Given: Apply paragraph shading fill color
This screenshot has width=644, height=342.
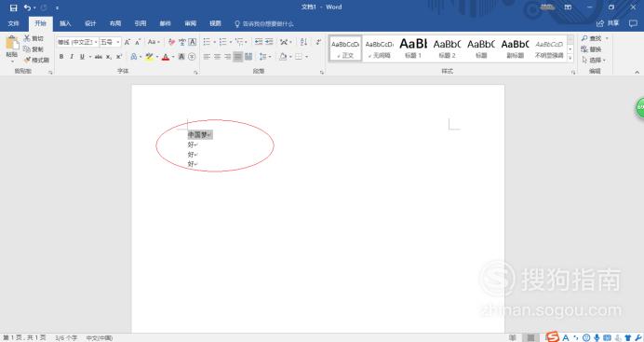Looking at the screenshot, I should (x=283, y=57).
